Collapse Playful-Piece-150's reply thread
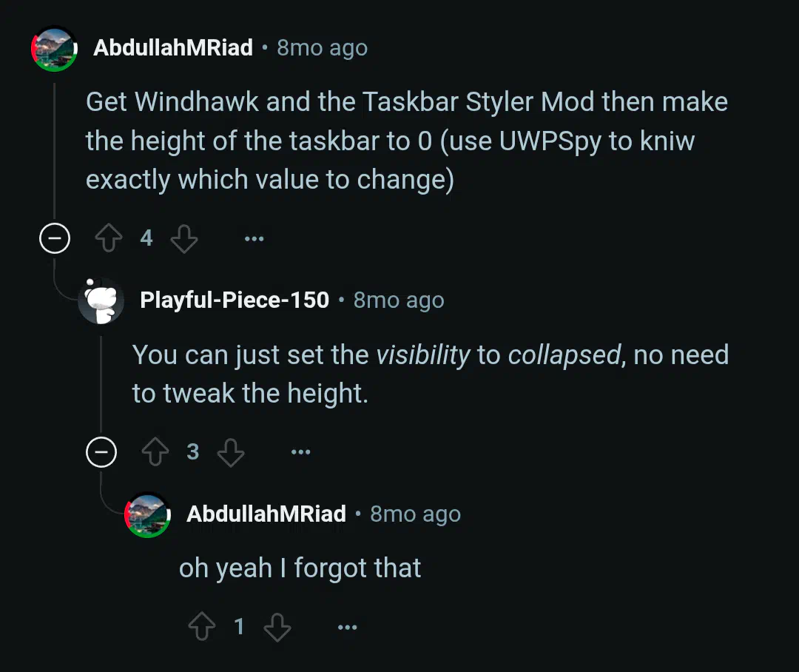 pyautogui.click(x=101, y=451)
